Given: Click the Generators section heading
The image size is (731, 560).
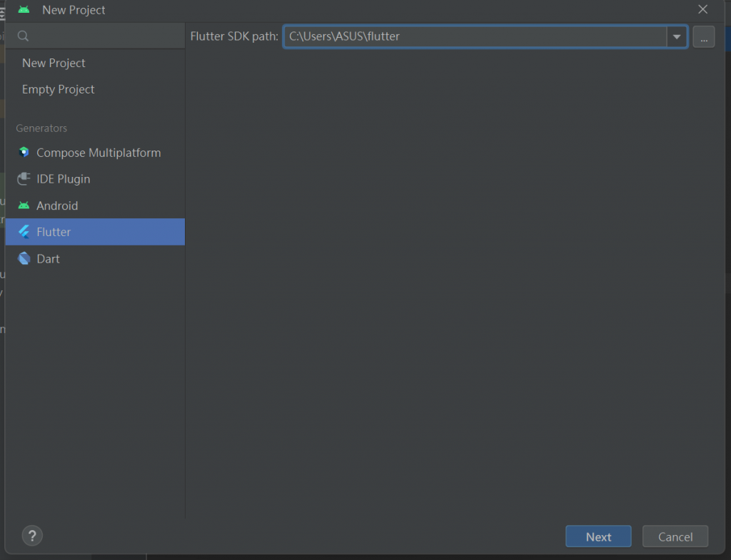Looking at the screenshot, I should 41,128.
